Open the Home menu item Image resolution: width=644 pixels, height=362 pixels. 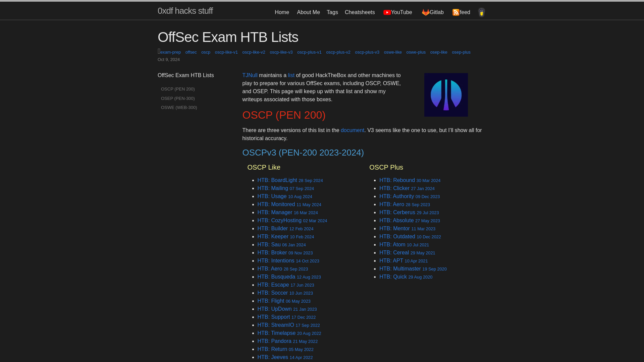tap(282, 12)
